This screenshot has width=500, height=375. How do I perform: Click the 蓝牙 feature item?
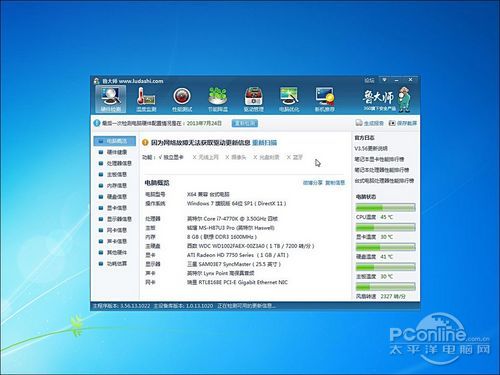coord(295,157)
